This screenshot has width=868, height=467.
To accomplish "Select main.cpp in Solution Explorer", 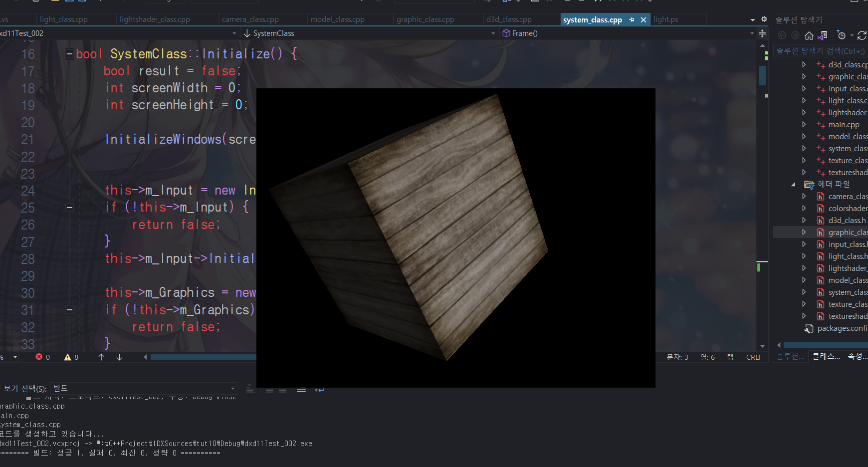I will click(x=844, y=125).
